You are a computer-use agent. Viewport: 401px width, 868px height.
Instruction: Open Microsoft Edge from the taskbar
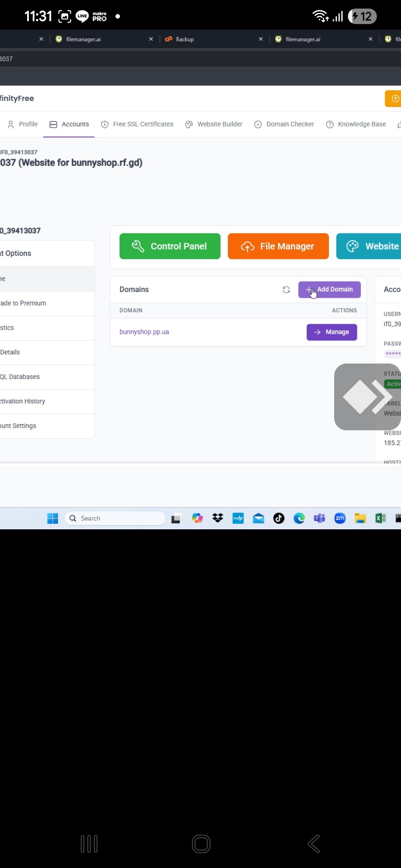299,518
